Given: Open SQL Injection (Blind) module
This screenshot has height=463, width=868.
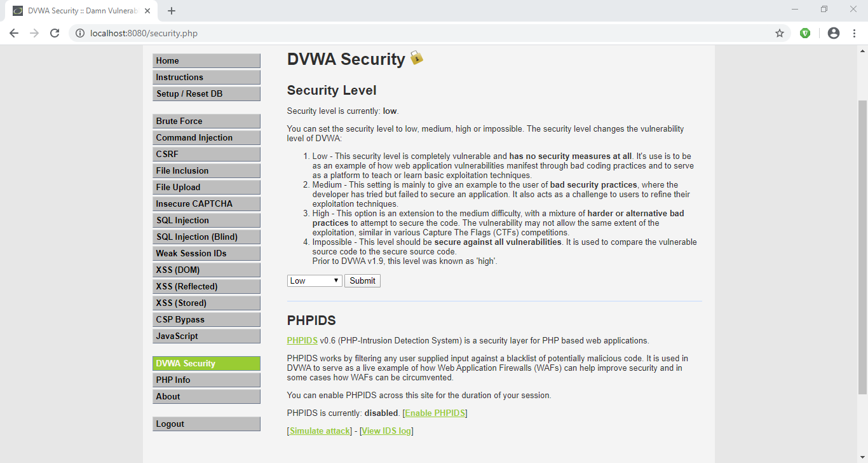Looking at the screenshot, I should (x=207, y=237).
